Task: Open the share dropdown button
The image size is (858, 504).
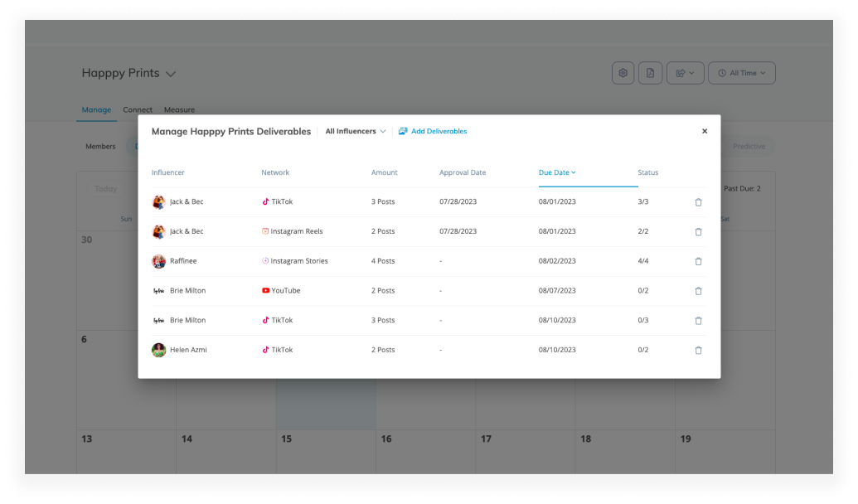Action: (685, 73)
